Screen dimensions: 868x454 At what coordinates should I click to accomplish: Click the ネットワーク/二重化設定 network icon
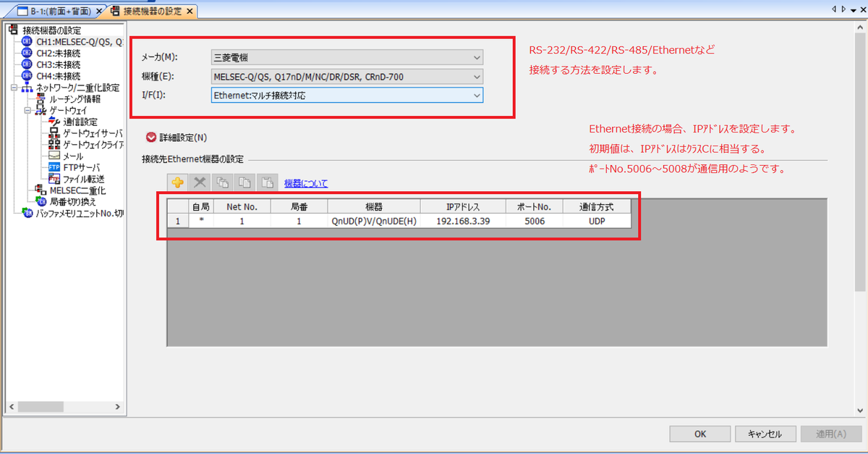27,88
